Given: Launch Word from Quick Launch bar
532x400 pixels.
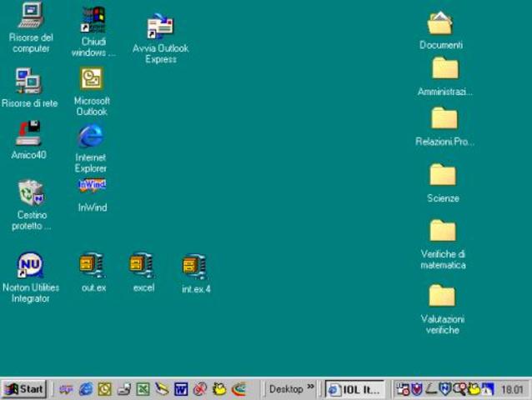Looking at the screenshot, I should click(181, 389).
